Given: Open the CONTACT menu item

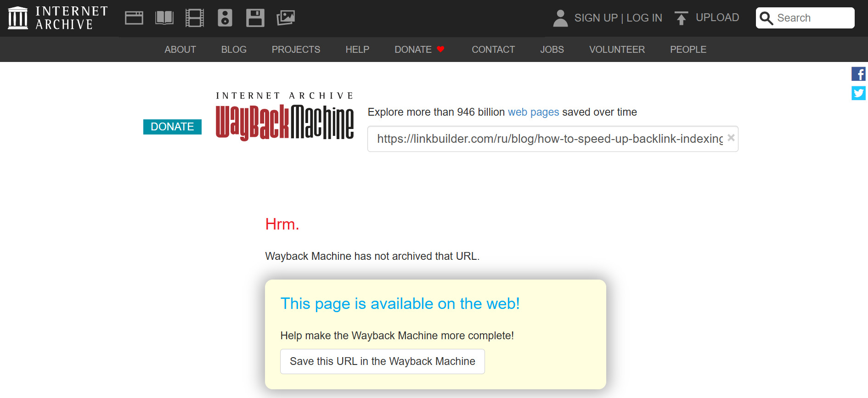Looking at the screenshot, I should tap(493, 50).
